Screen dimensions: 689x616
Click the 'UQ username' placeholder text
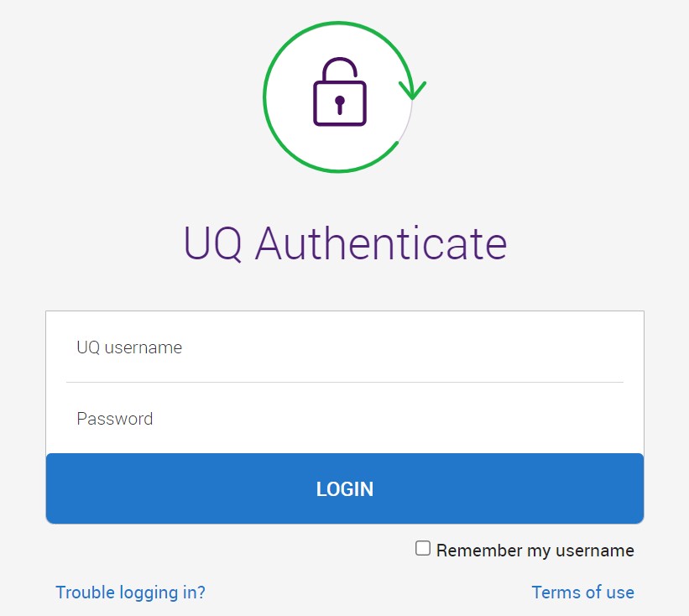tap(129, 347)
